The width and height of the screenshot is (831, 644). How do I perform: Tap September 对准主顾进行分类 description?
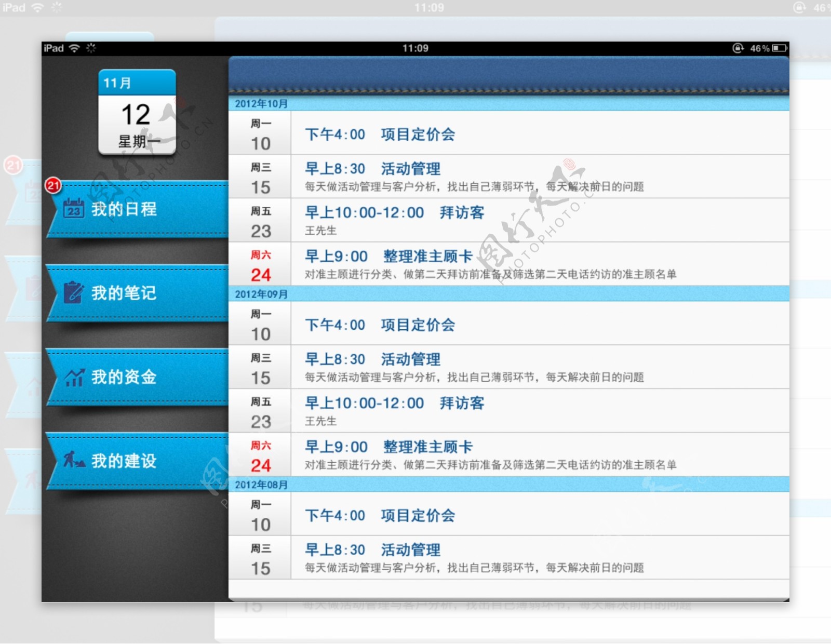click(490, 465)
